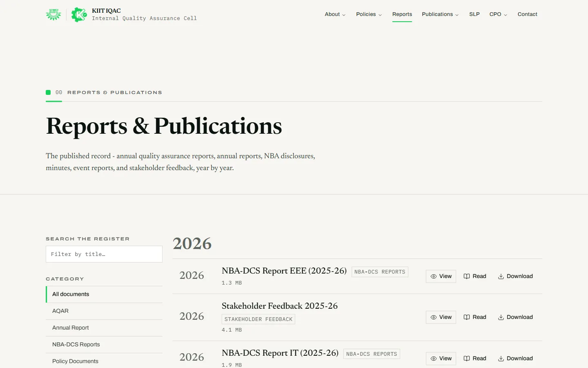This screenshot has width=588, height=368.
Task: Click the eye icon for NBA-DCS Report EEE
Action: tap(434, 276)
